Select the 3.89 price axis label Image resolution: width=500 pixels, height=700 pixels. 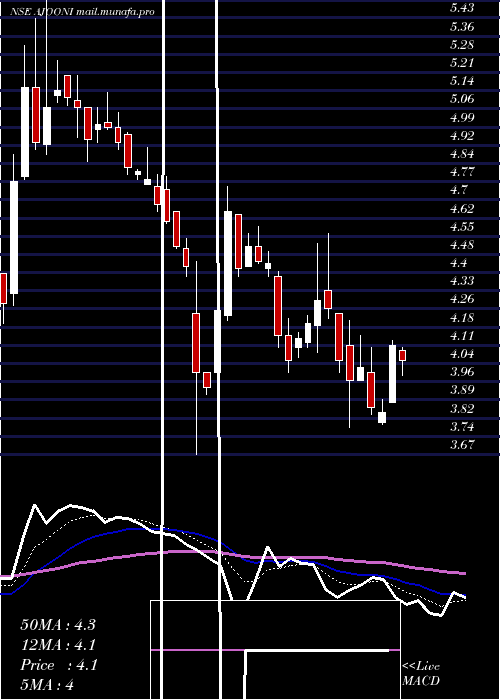[462, 390]
